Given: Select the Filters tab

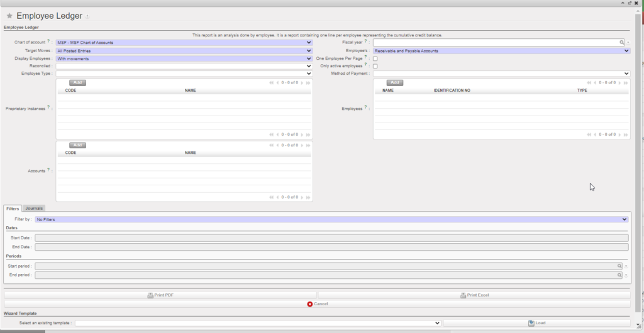Looking at the screenshot, I should click(13, 208).
